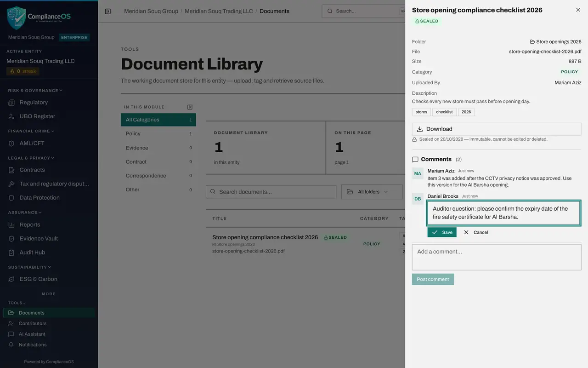The width and height of the screenshot is (588, 368).
Task: Click the Download button
Action: (497, 129)
